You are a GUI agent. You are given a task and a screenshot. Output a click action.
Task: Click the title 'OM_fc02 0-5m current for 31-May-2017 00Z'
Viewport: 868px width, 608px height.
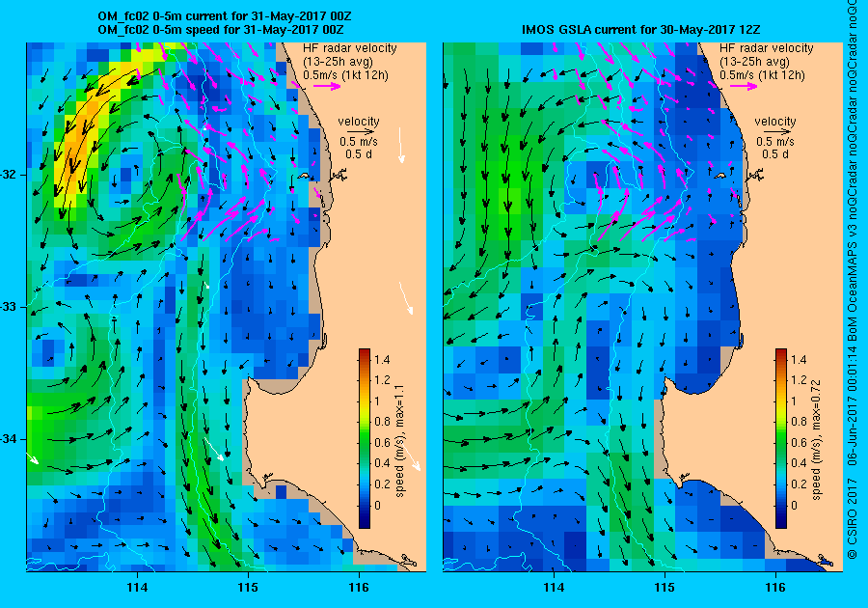click(x=224, y=16)
